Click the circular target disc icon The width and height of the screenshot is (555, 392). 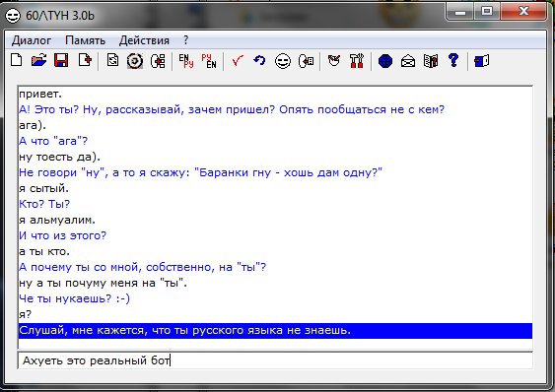[x=135, y=61]
